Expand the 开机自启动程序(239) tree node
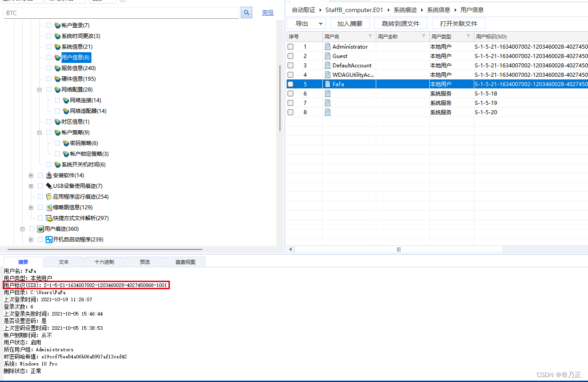This screenshot has height=382, width=588. 31,240
